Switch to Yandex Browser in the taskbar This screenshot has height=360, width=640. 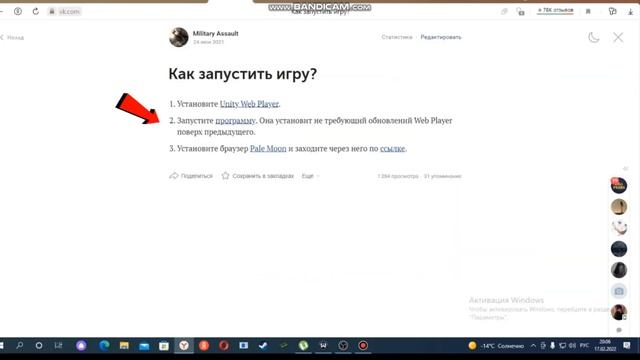click(x=184, y=346)
